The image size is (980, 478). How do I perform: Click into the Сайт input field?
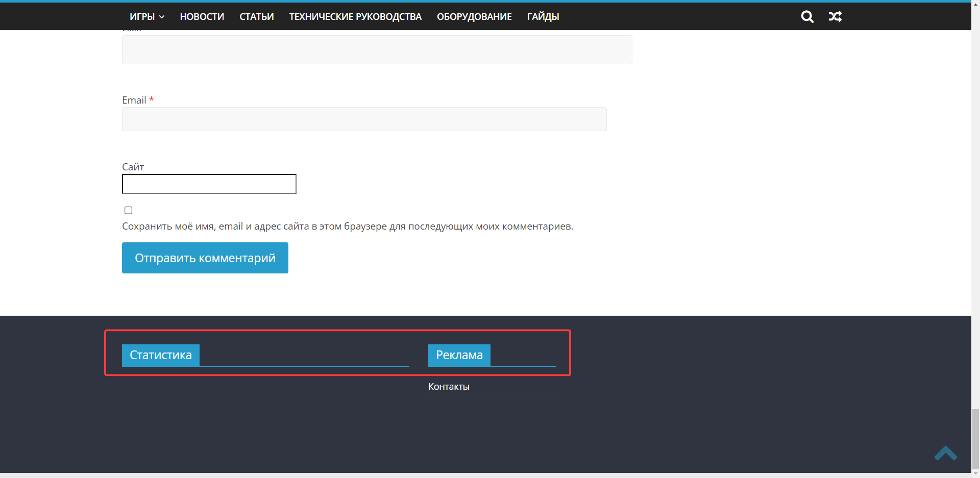tap(209, 184)
